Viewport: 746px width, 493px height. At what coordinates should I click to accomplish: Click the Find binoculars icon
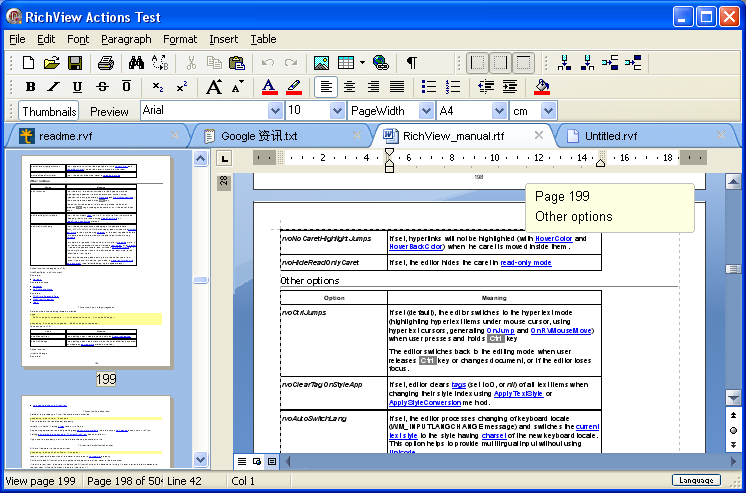(x=136, y=63)
